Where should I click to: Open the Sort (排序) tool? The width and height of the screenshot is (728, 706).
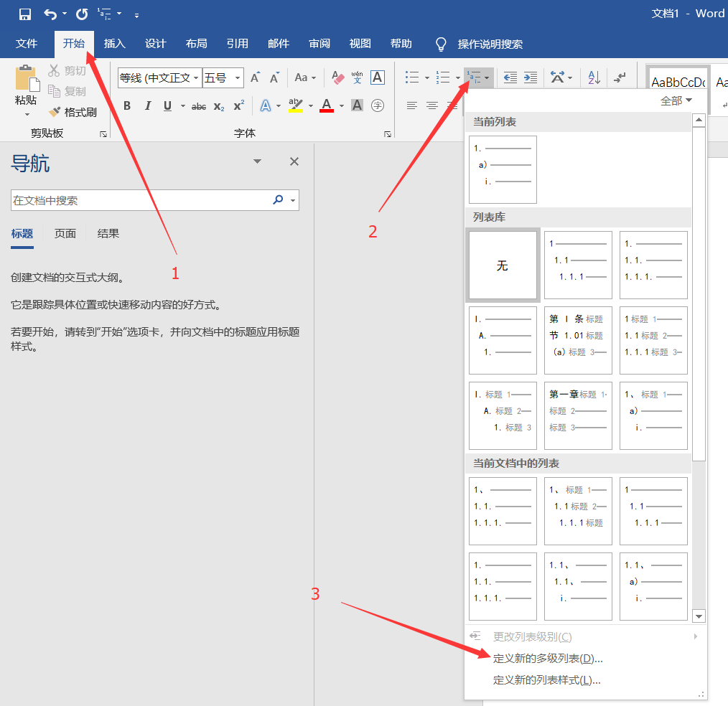(x=593, y=77)
